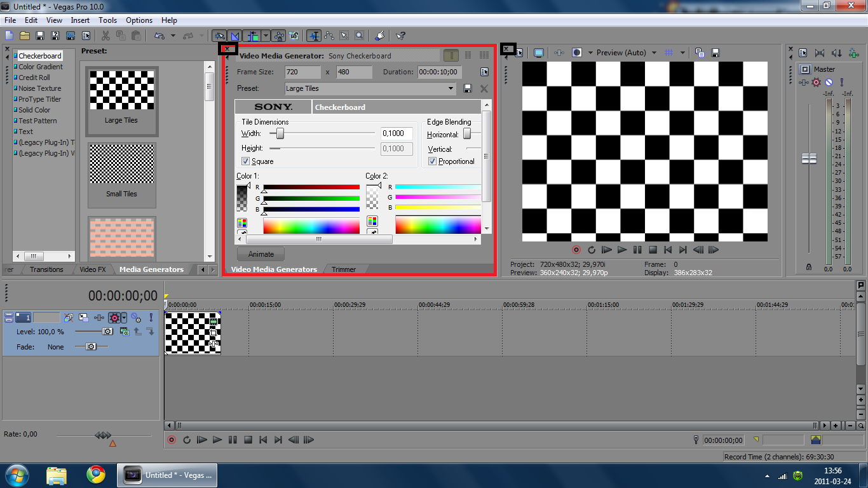
Task: Save the generator preset with the floppy icon
Action: (x=468, y=89)
